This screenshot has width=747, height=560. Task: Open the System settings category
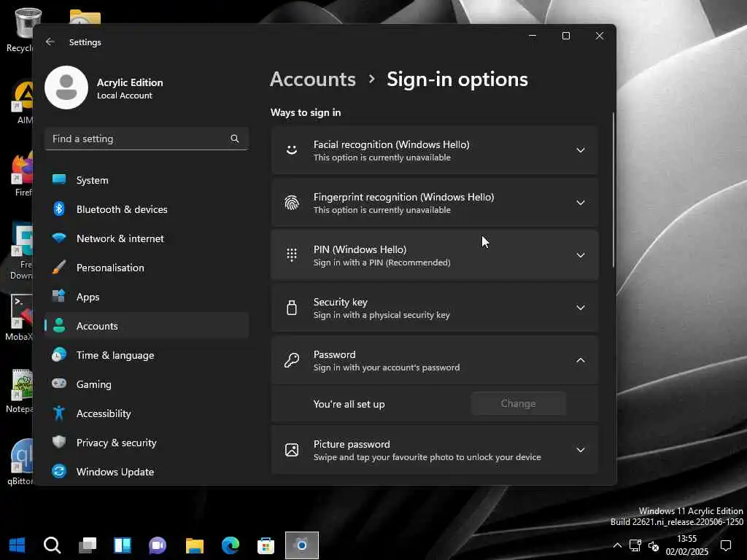147,180
